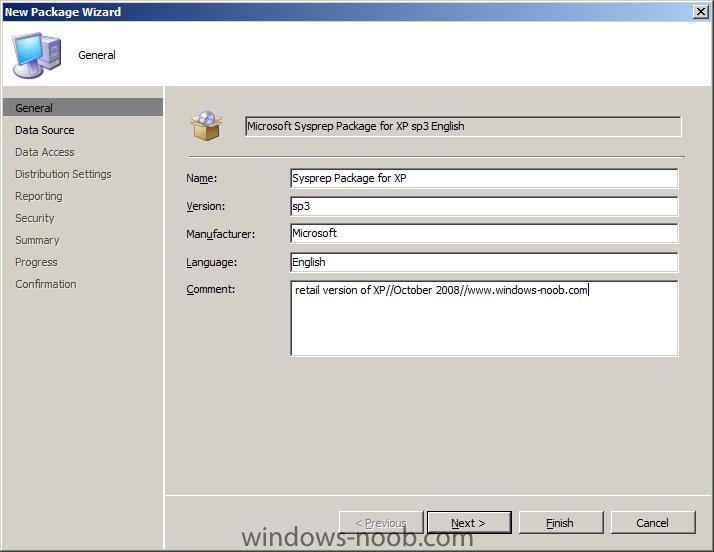Click inside the Comment text box
This screenshot has width=714, height=552.
point(484,318)
